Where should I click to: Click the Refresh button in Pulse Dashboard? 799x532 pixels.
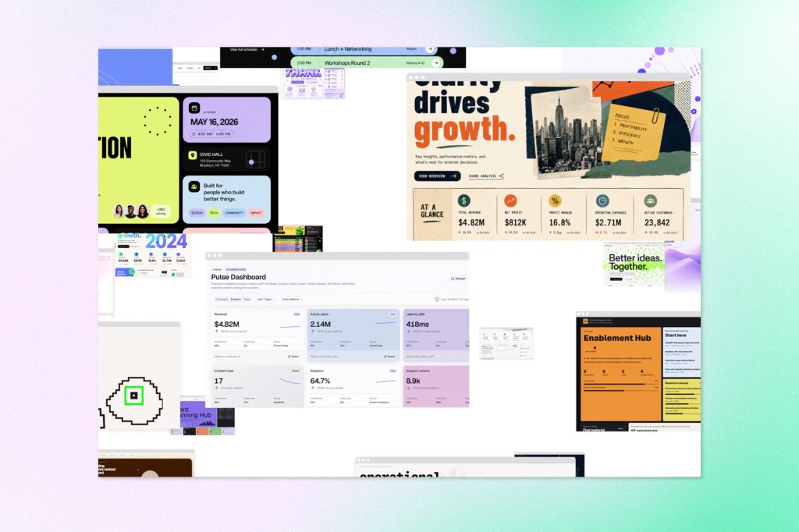coord(458,278)
